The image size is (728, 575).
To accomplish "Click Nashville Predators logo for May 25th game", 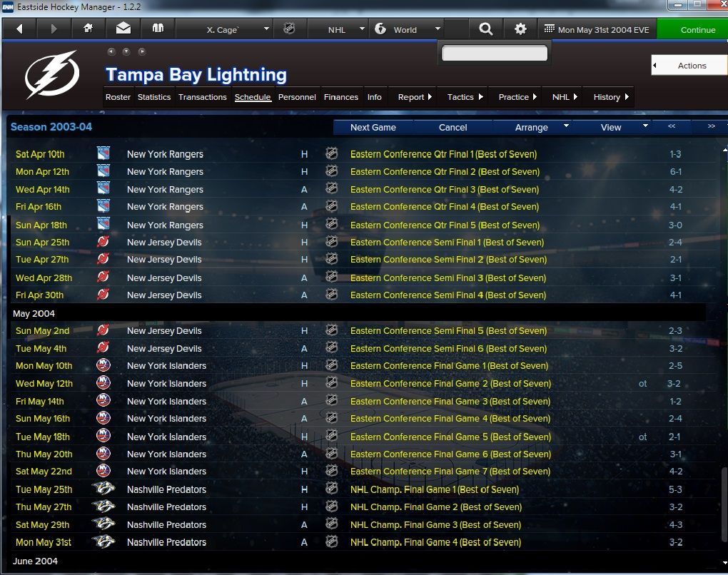I will click(103, 489).
